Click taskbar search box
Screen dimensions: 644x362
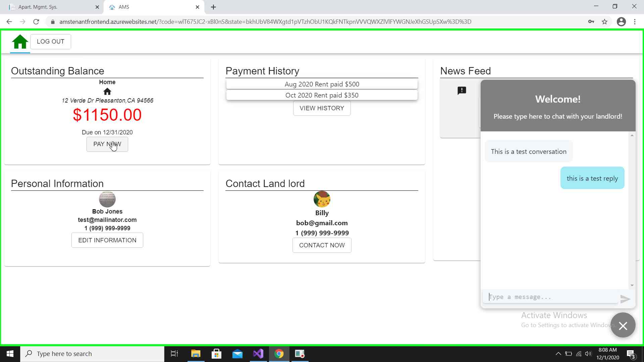pos(92,354)
